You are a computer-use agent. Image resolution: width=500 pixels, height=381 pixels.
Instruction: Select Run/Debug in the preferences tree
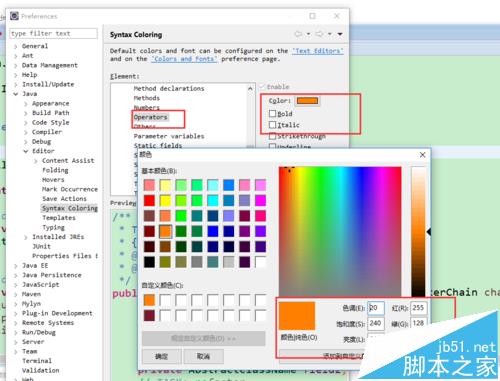tap(39, 332)
